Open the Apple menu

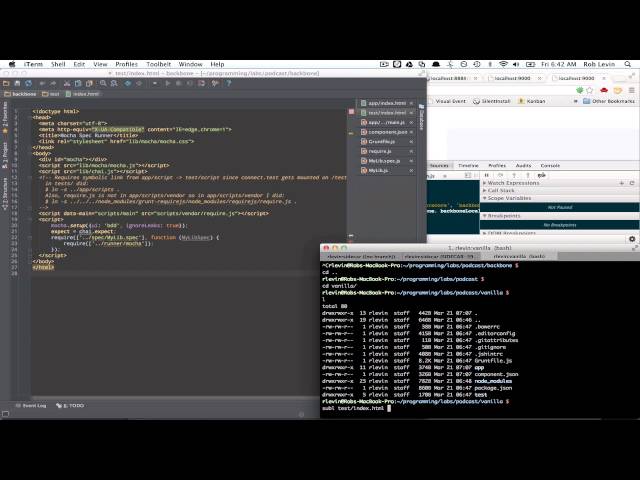pos(12,64)
